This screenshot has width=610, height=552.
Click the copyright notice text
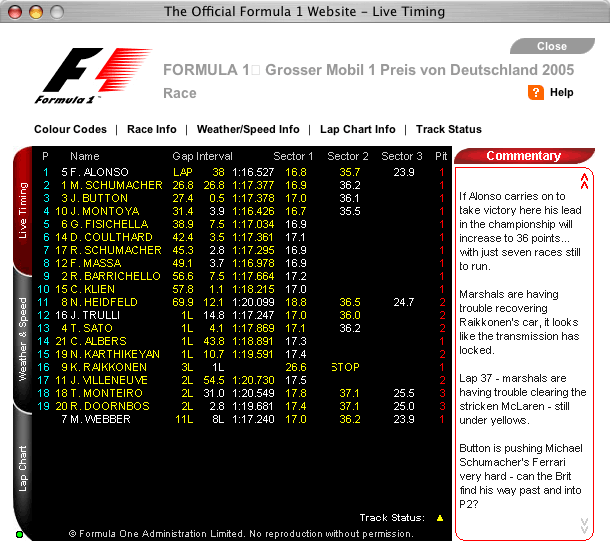pos(241,534)
